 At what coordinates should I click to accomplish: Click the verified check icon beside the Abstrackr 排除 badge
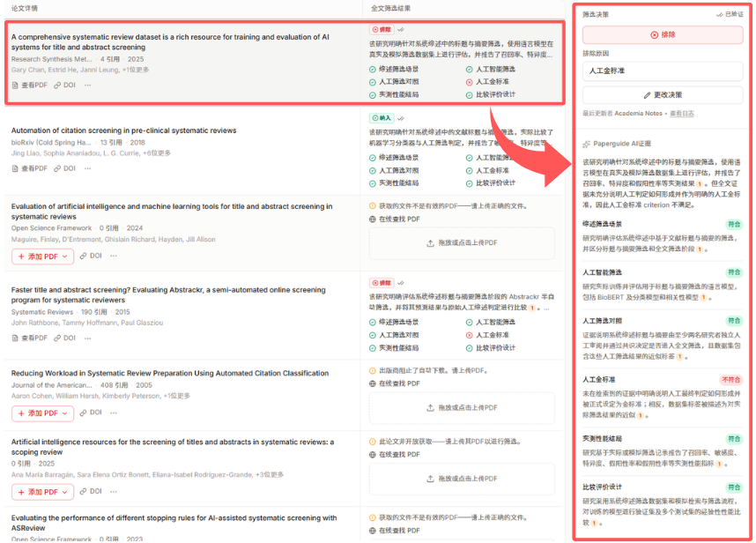click(401, 283)
